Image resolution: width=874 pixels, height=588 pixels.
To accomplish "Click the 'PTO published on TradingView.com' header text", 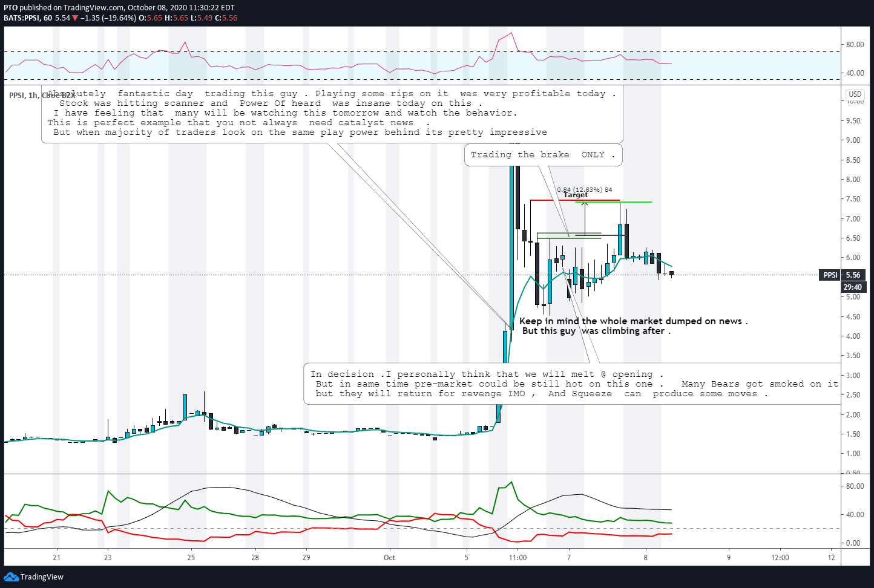I will click(119, 8).
